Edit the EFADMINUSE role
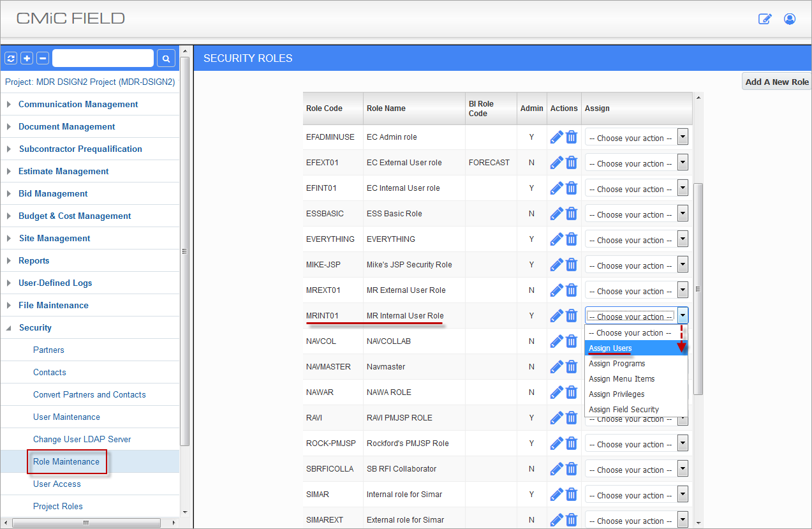The image size is (812, 529). 557,137
